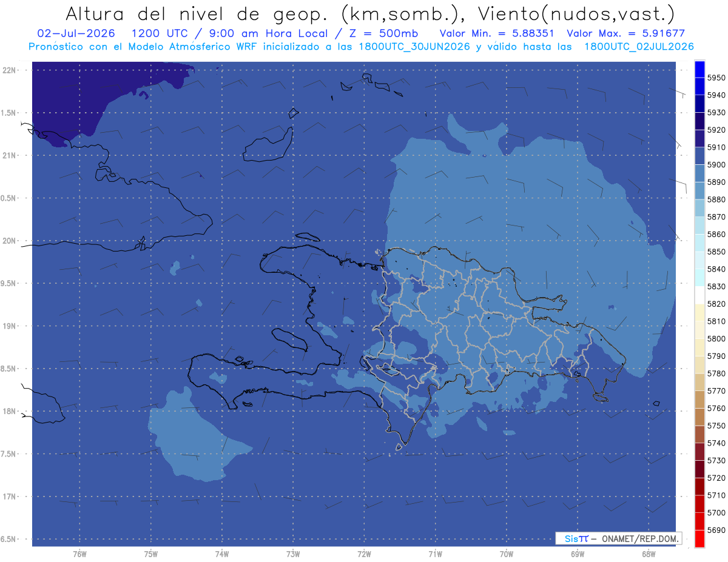Click the 5950 legend value
Viewport: 728px width, 562px height.
pos(716,78)
